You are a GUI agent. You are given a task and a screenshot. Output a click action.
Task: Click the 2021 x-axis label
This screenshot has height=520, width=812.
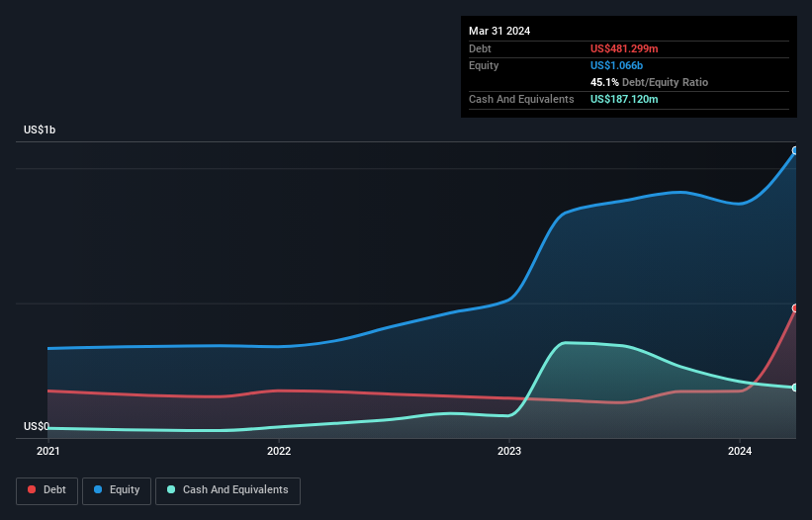tap(48, 451)
